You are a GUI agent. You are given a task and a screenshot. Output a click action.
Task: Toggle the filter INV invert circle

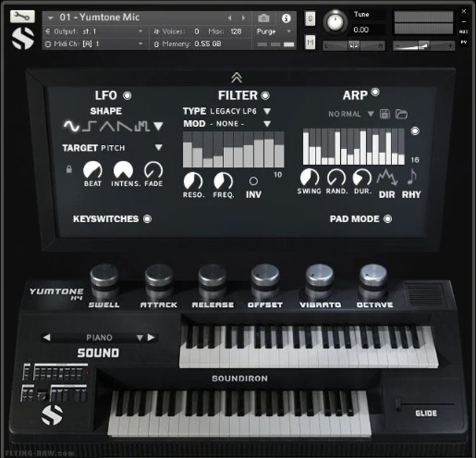point(253,181)
